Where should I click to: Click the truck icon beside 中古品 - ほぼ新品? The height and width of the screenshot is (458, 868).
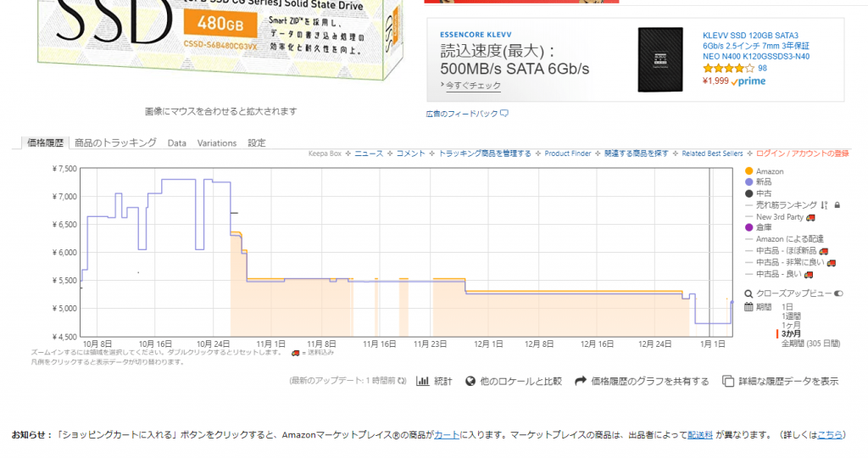[x=823, y=251]
